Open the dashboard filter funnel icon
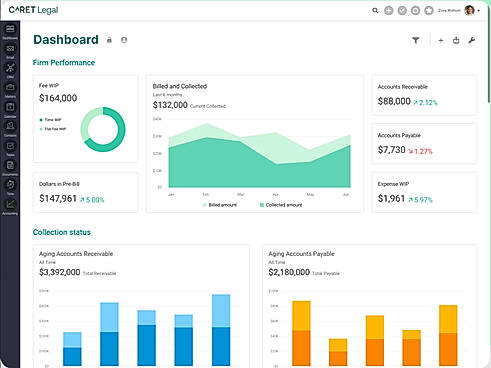This screenshot has height=368, width=491. [416, 40]
